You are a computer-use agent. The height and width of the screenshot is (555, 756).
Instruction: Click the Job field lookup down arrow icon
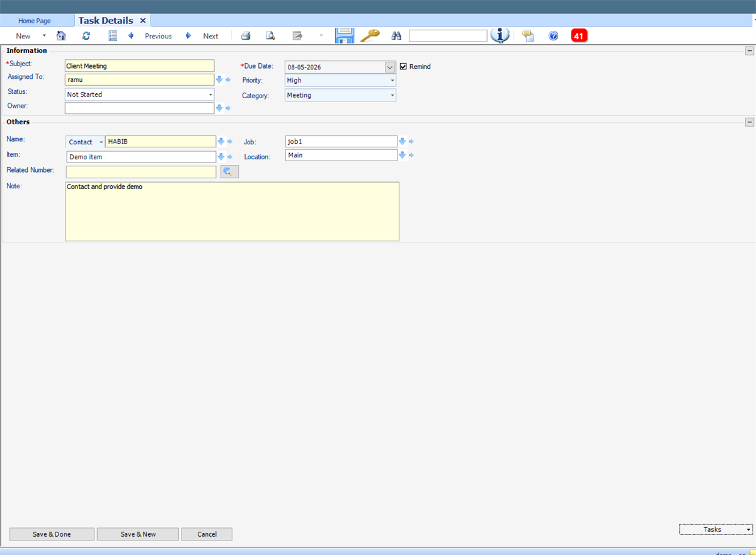click(x=402, y=141)
